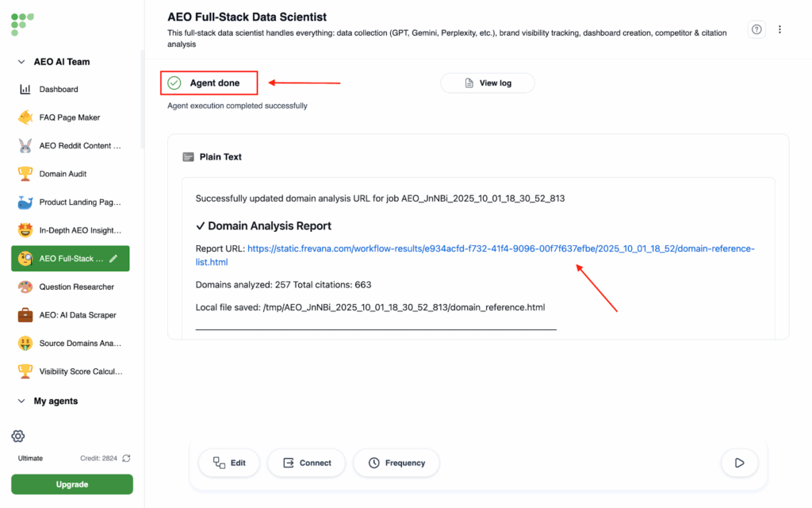Image resolution: width=812 pixels, height=508 pixels.
Task: Open the domain analysis report URL
Action: [500, 249]
